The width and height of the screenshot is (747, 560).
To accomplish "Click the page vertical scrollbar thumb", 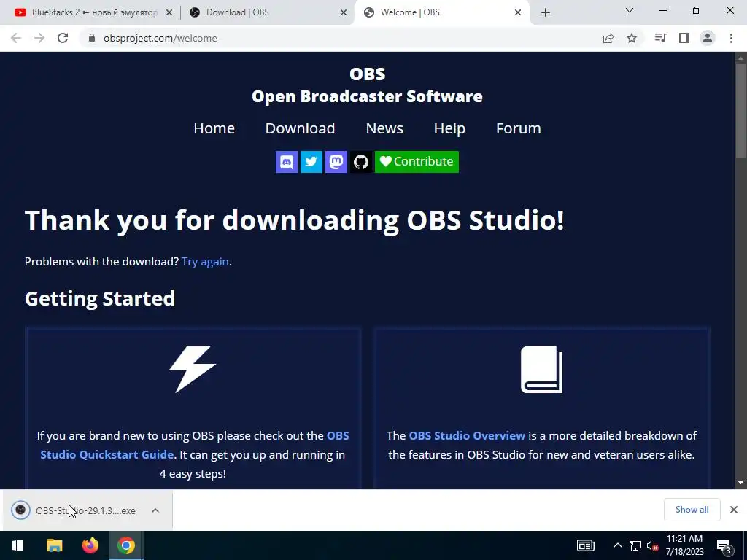I will point(740,111).
